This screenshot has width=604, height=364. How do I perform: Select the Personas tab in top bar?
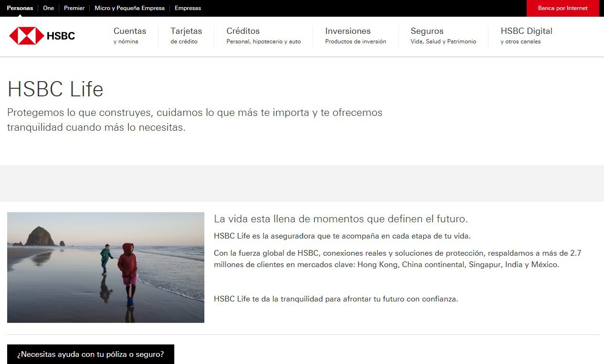20,8
